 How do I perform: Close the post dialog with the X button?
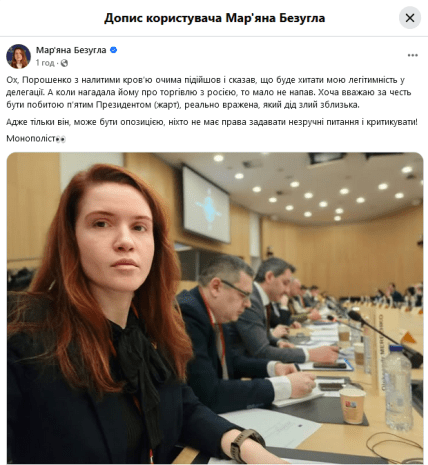410,18
